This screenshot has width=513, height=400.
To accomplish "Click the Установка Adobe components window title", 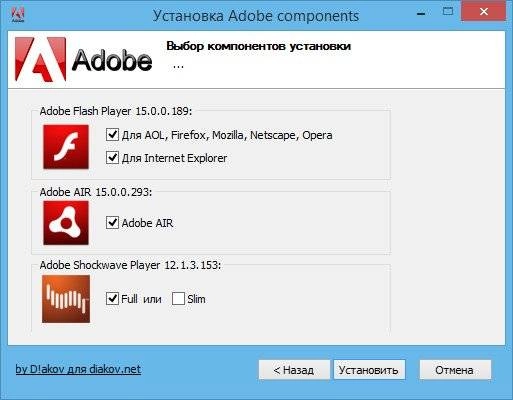I will 256,16.
